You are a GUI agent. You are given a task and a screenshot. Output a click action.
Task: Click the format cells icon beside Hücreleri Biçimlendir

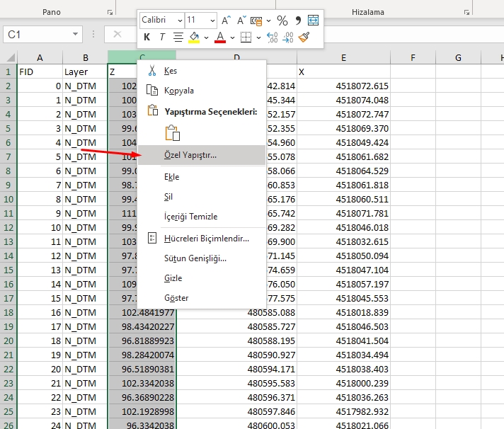[152, 238]
